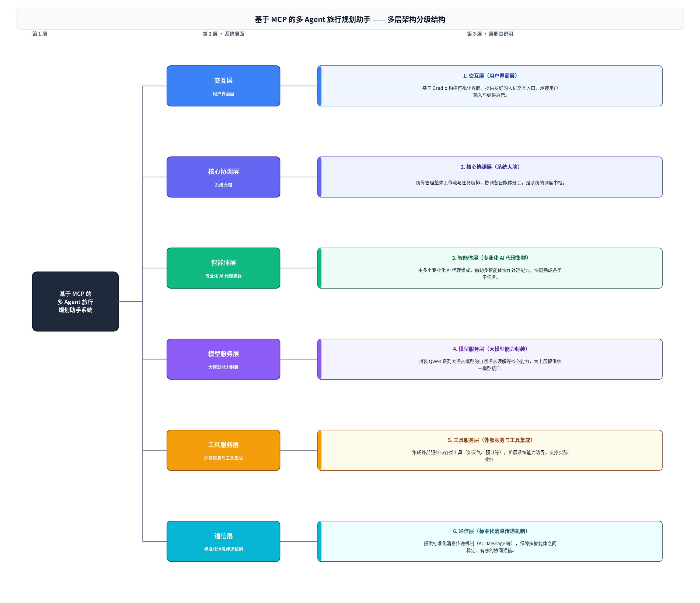
Task: Click the '6. 通信层（标准化消息传递机制）' heading
Action: coord(490,531)
